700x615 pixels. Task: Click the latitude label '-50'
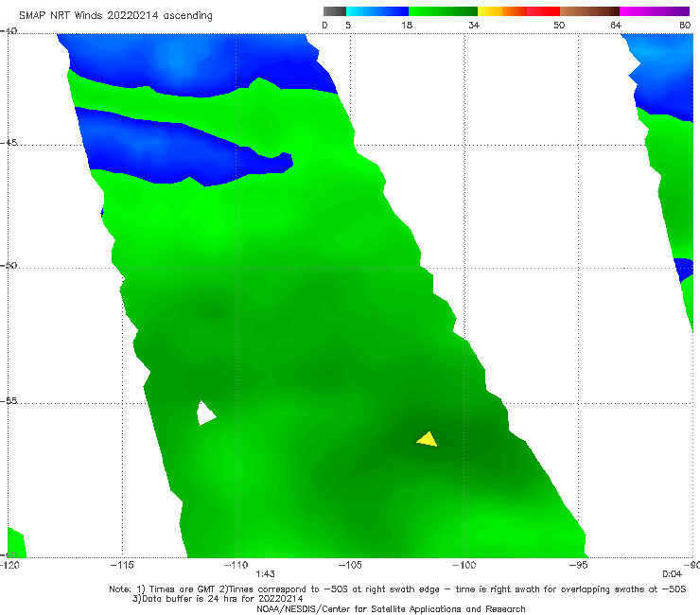9,266
